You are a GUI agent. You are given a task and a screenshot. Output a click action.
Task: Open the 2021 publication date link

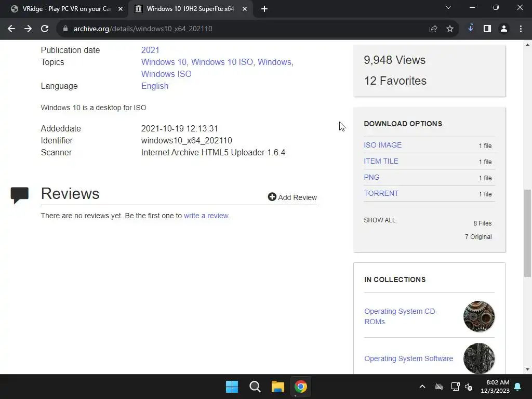(x=150, y=50)
